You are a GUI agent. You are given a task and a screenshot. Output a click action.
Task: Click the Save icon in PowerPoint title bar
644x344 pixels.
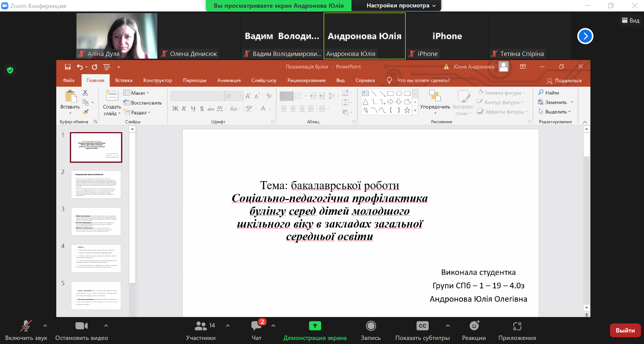click(x=68, y=67)
